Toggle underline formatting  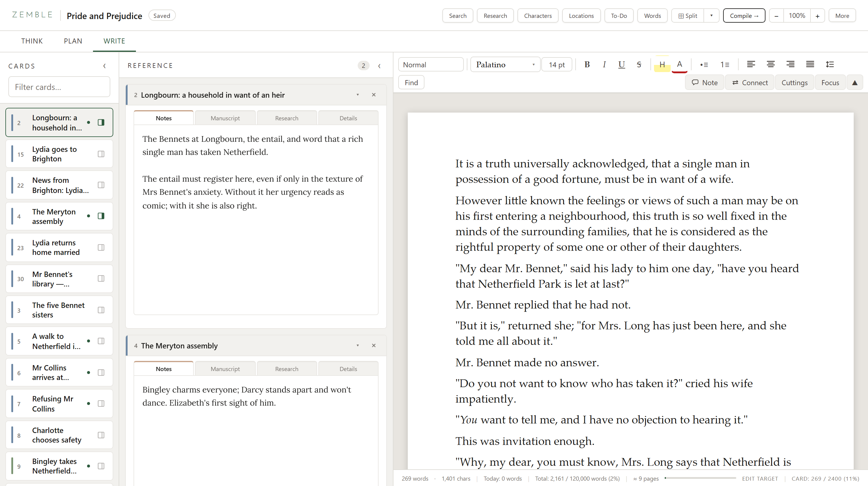[x=622, y=64]
